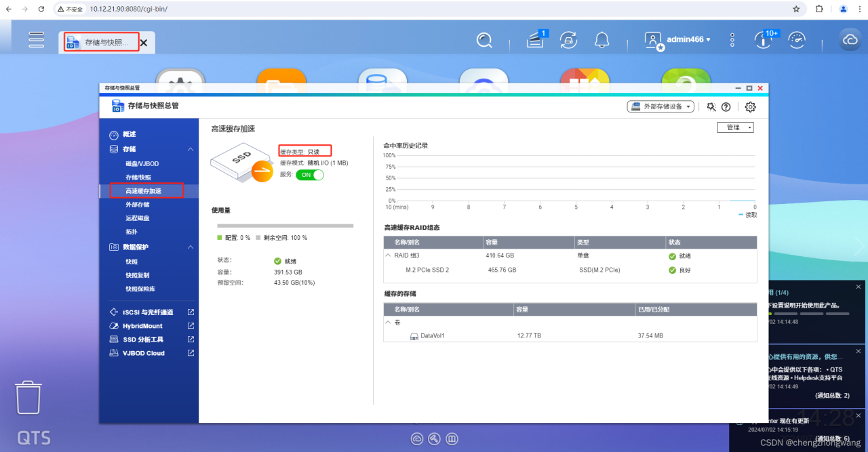Toggle the cache service ON switch
Viewport: 868px width, 452px height.
pyautogui.click(x=310, y=175)
